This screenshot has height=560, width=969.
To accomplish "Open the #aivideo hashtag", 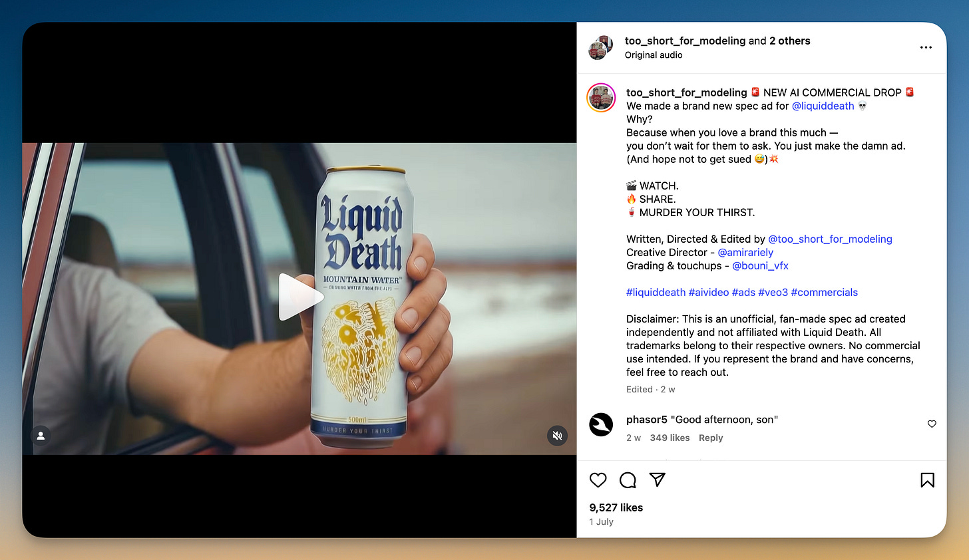I will [x=708, y=292].
